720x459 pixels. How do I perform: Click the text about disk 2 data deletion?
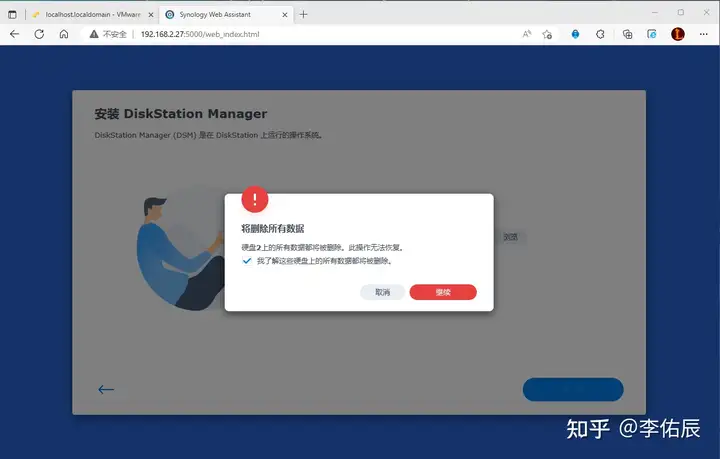tap(323, 248)
